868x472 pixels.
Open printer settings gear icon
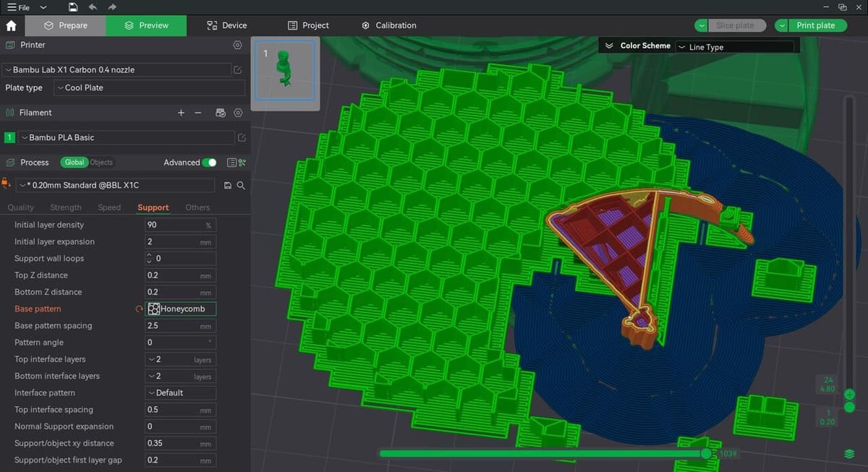pyautogui.click(x=237, y=45)
